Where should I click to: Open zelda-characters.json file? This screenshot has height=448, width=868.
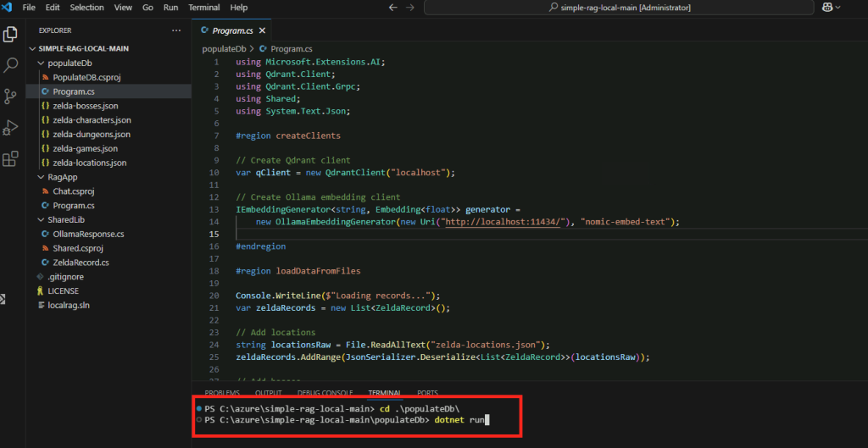pyautogui.click(x=92, y=120)
